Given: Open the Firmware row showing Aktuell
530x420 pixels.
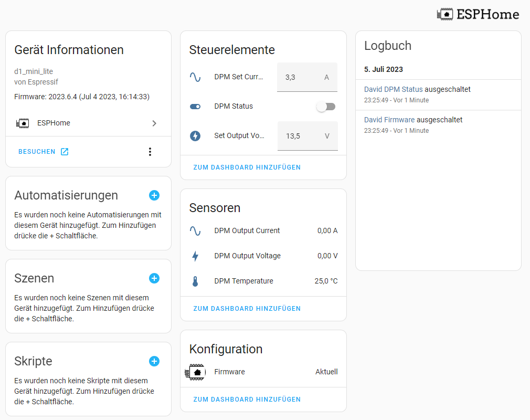Looking at the screenshot, I should (263, 372).
